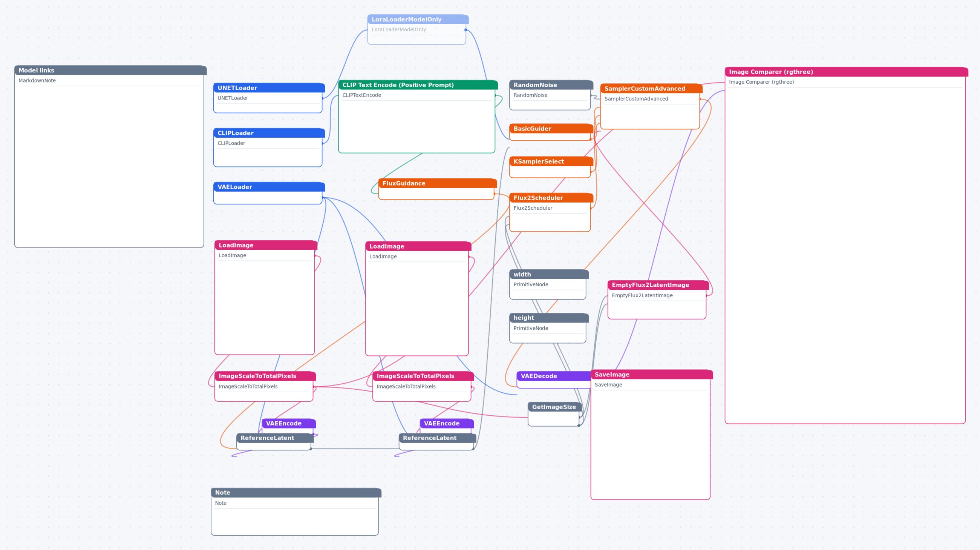Click MarkdownNote text in Model links
Screen dimensions: 980x550
click(x=37, y=81)
